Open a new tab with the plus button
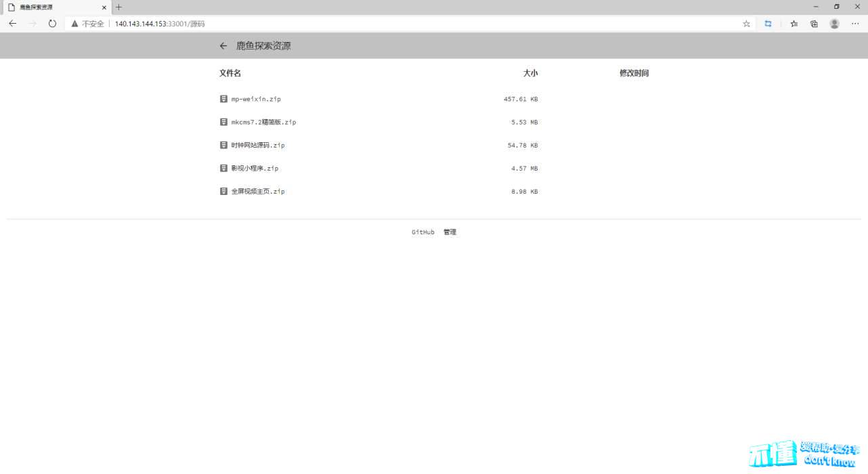This screenshot has width=868, height=474. [x=118, y=7]
